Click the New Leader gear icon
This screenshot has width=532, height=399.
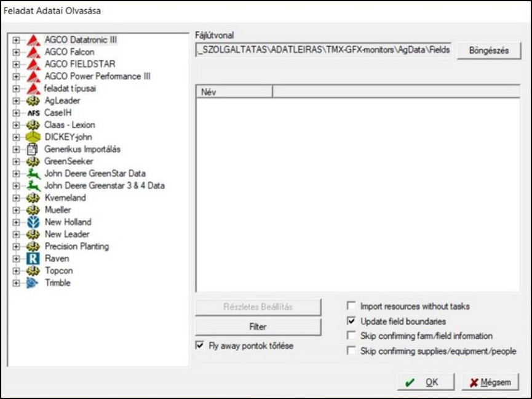click(33, 235)
